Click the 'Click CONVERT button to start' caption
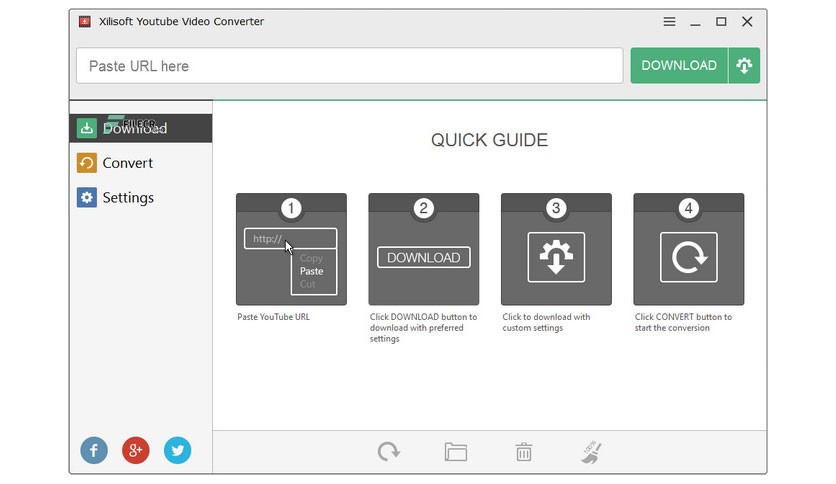 683,322
